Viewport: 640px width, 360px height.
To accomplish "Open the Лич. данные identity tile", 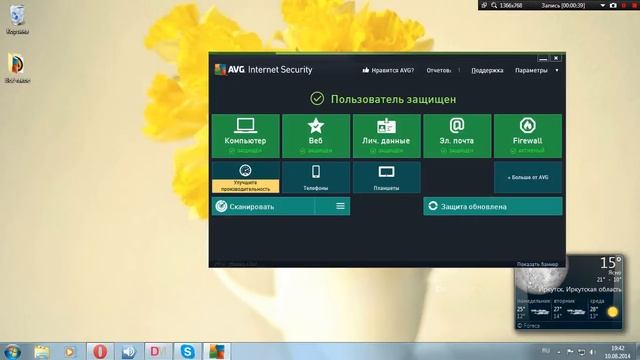I will 387,136.
